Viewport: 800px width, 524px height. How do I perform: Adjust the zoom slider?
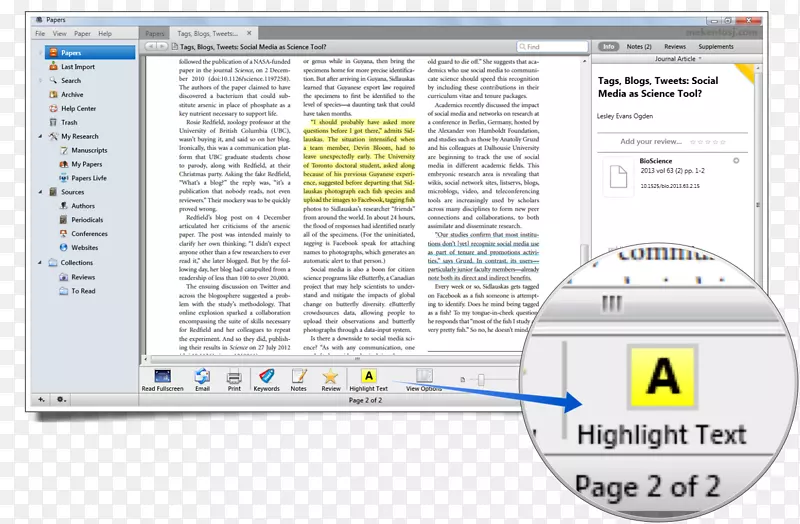481,379
